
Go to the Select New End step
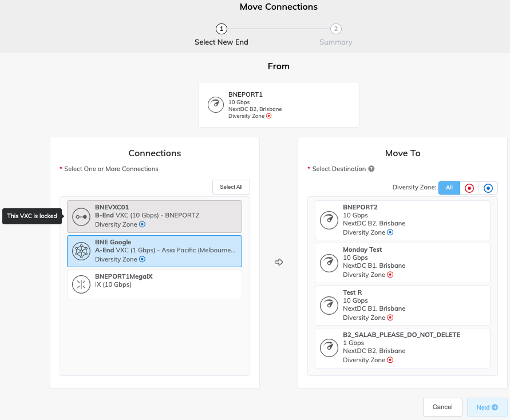point(222,29)
